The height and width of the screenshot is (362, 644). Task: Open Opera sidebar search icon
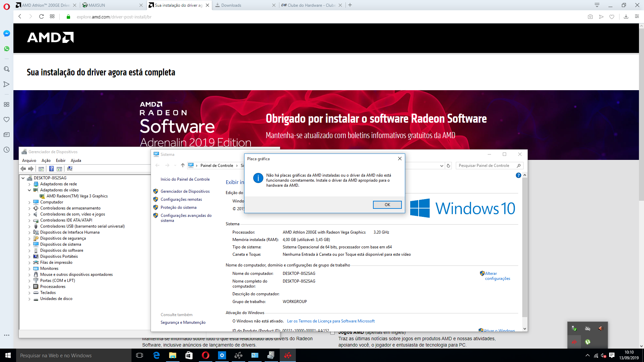[7, 69]
